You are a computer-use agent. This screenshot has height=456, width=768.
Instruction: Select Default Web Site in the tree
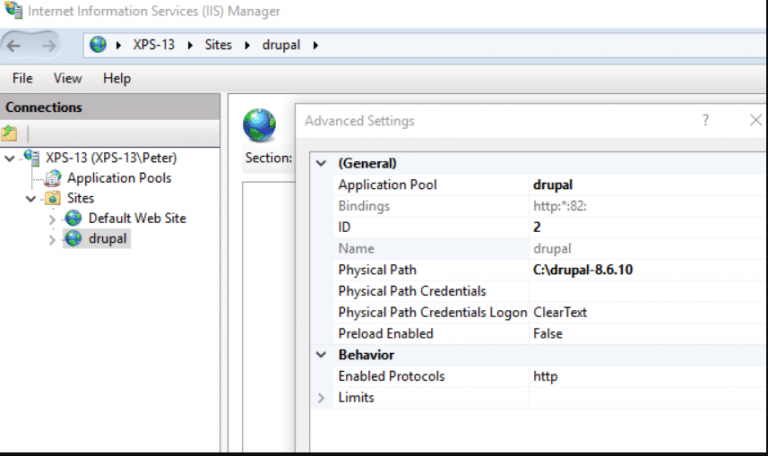click(137, 218)
